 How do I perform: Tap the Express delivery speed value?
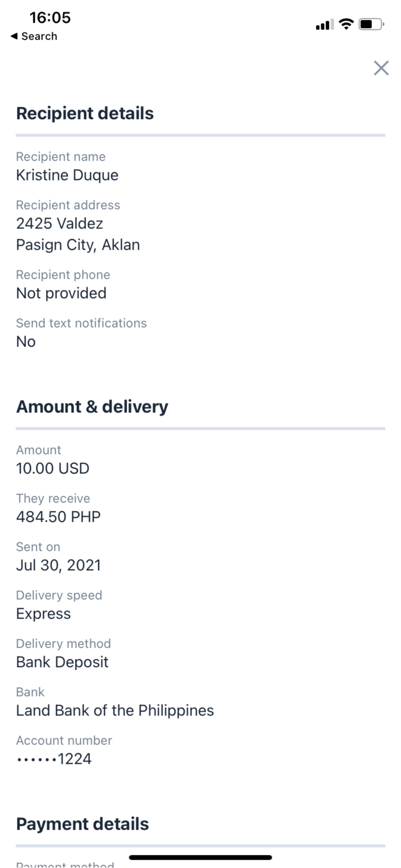click(44, 614)
